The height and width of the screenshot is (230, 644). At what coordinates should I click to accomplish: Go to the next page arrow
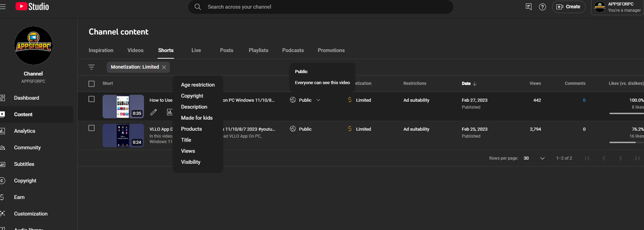621,158
